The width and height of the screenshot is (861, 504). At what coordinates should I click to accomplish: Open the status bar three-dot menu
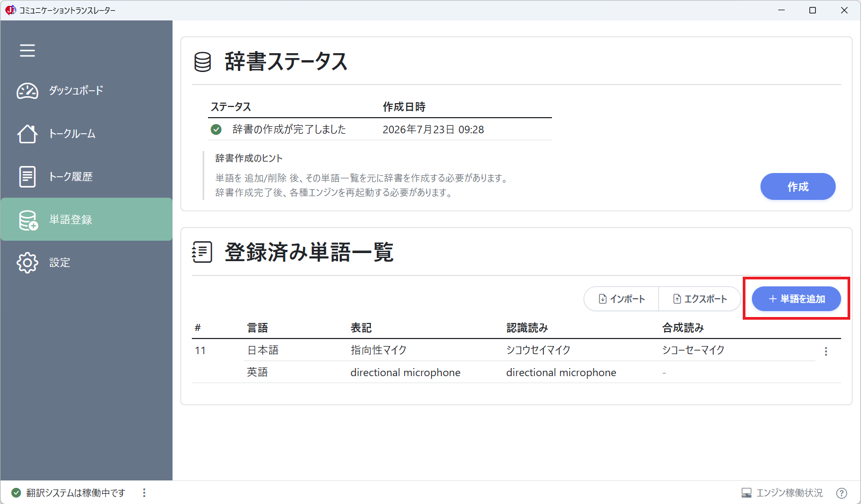pos(144,493)
